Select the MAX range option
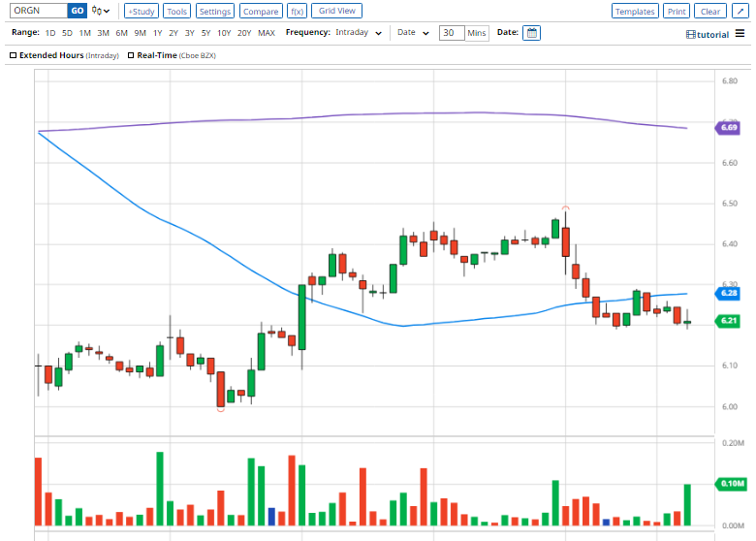 pos(267,33)
